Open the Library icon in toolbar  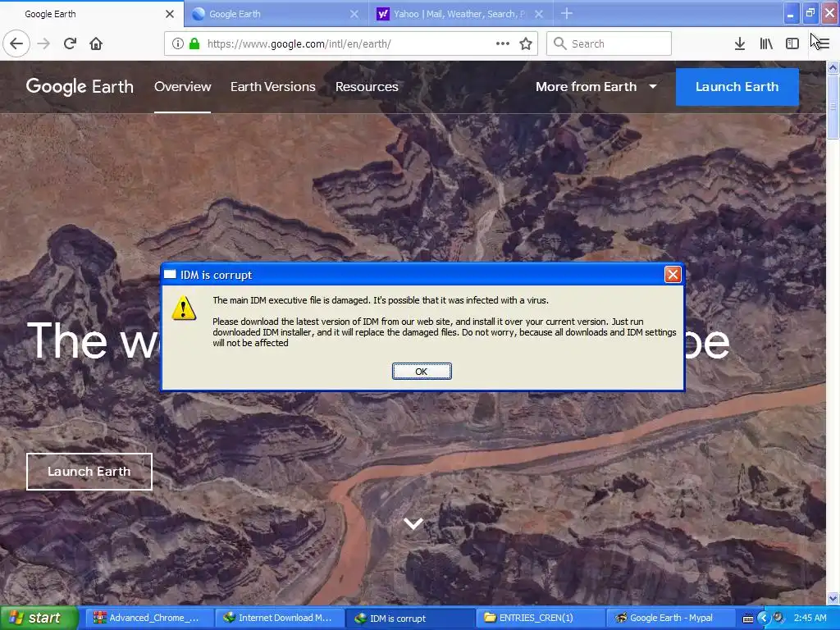766,43
